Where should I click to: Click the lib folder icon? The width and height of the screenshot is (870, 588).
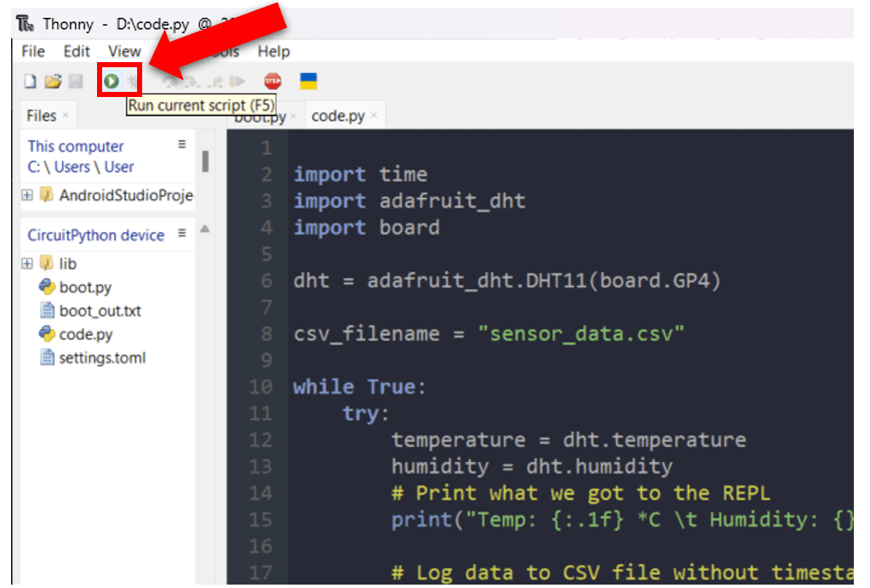46,264
